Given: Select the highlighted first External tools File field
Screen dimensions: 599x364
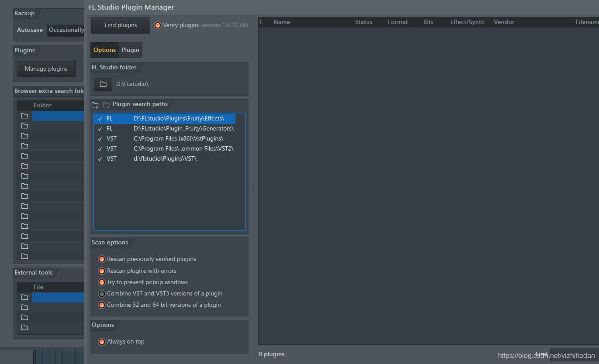Looking at the screenshot, I should pyautogui.click(x=58, y=297).
